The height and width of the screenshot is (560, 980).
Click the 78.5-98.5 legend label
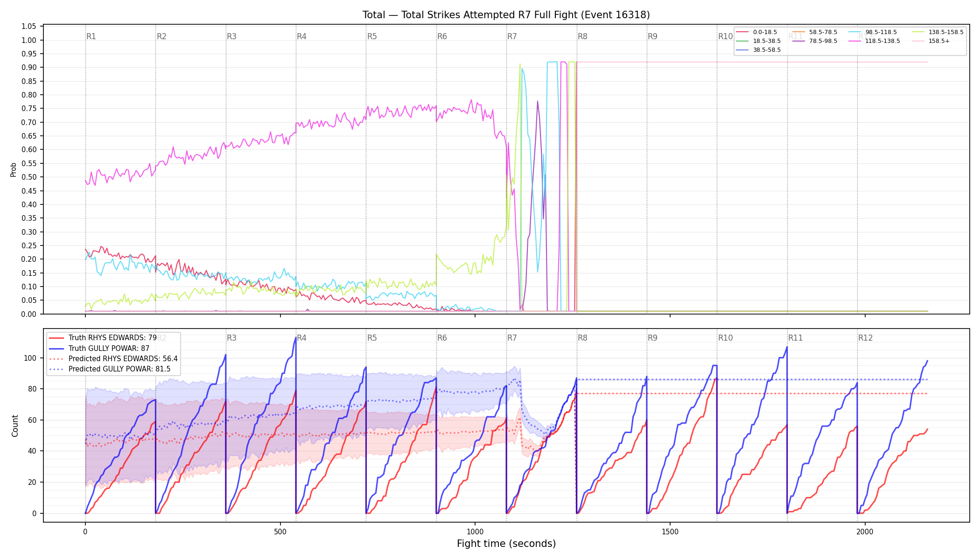click(x=823, y=41)
